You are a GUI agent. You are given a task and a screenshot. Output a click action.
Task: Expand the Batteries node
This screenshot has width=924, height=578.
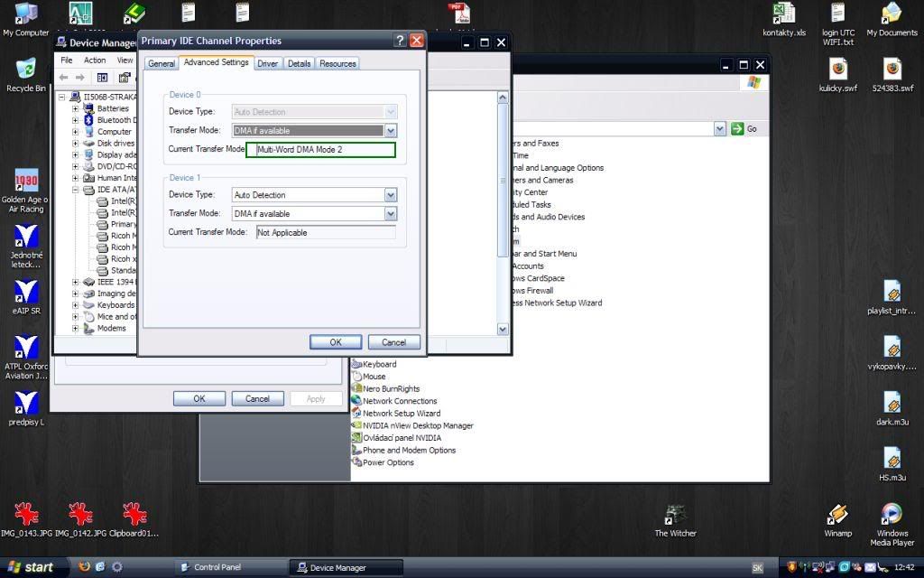pyautogui.click(x=75, y=108)
